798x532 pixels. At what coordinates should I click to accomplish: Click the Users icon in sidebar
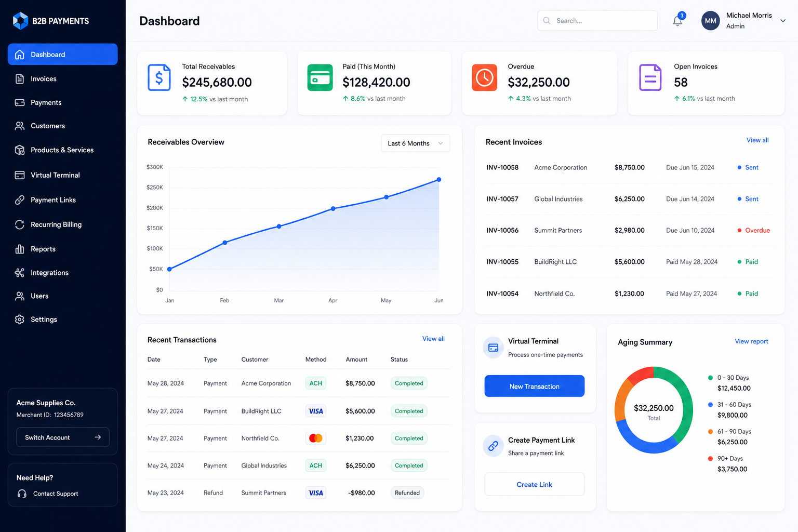(x=20, y=296)
